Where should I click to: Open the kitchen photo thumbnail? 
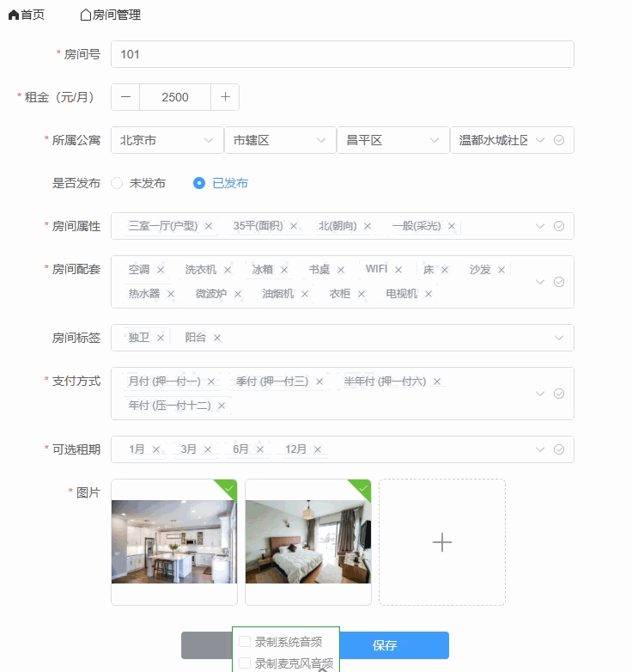click(174, 542)
